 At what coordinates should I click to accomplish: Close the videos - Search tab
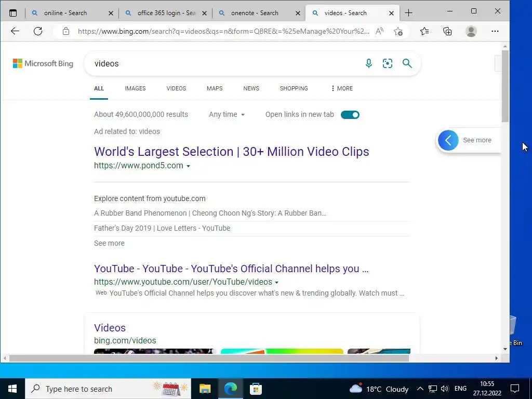pos(391,13)
